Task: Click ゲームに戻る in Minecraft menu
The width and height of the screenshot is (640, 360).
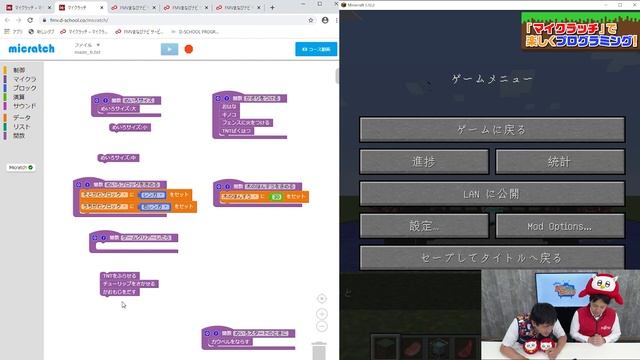Action: pos(492,130)
